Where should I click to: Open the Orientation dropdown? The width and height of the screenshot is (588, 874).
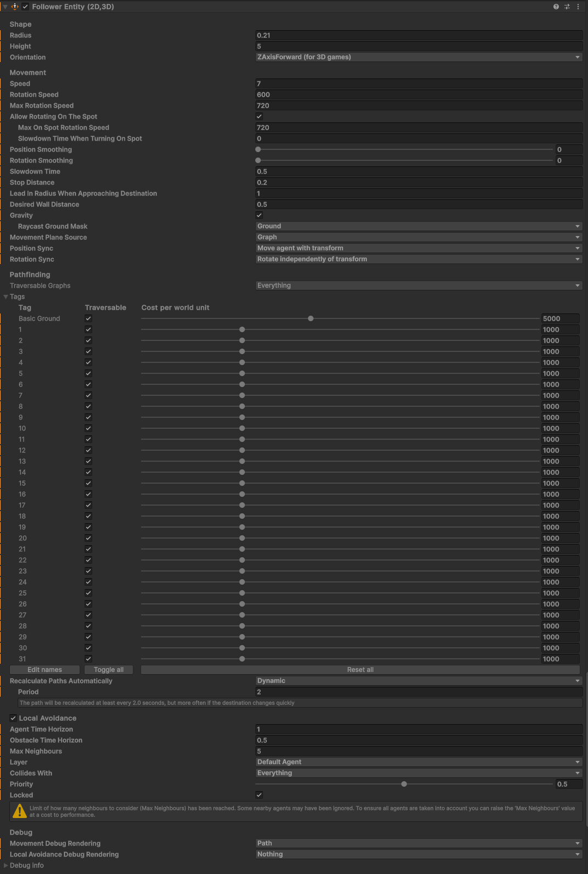tap(418, 57)
